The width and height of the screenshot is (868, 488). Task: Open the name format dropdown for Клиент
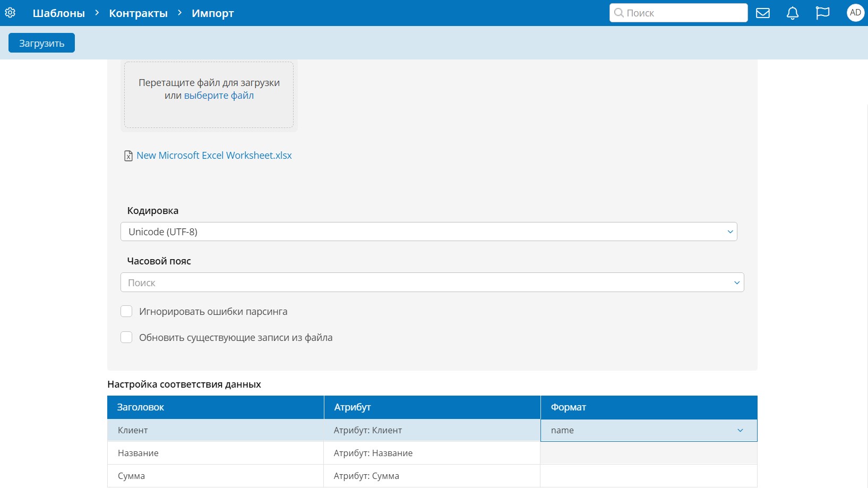click(649, 431)
